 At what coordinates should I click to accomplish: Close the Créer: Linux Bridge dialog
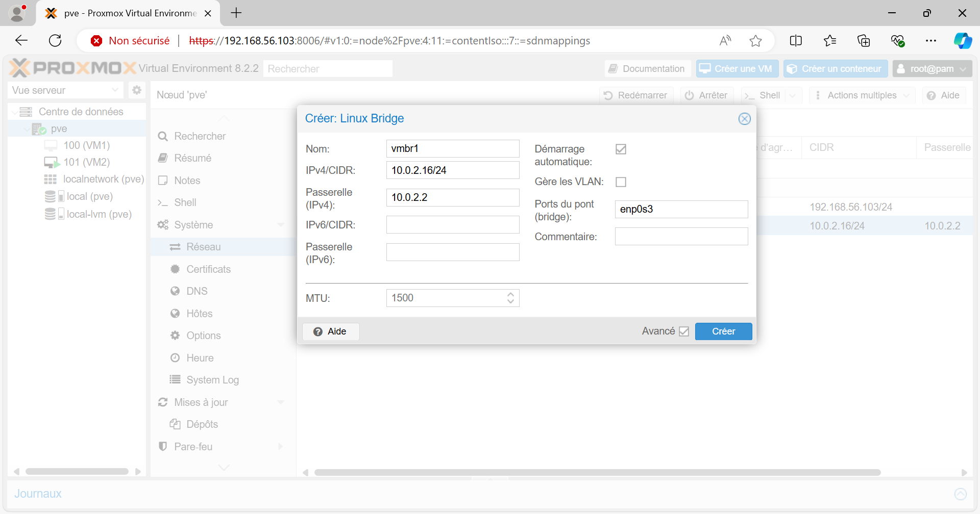(745, 119)
